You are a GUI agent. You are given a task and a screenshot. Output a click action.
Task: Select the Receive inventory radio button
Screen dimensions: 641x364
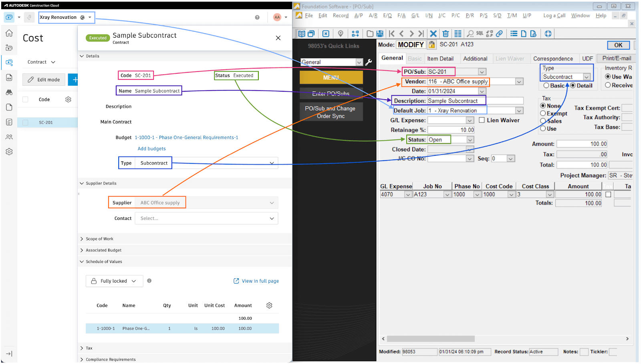pyautogui.click(x=608, y=85)
